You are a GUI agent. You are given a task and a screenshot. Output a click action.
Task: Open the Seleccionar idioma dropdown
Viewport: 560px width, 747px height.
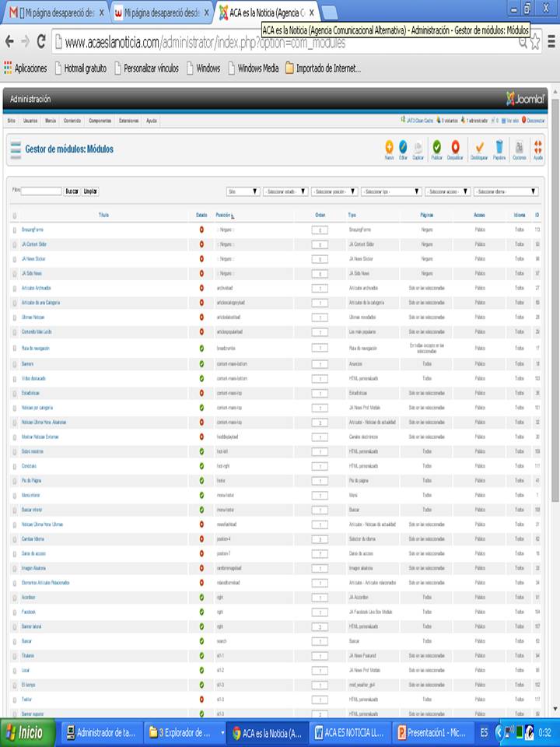pyautogui.click(x=506, y=191)
